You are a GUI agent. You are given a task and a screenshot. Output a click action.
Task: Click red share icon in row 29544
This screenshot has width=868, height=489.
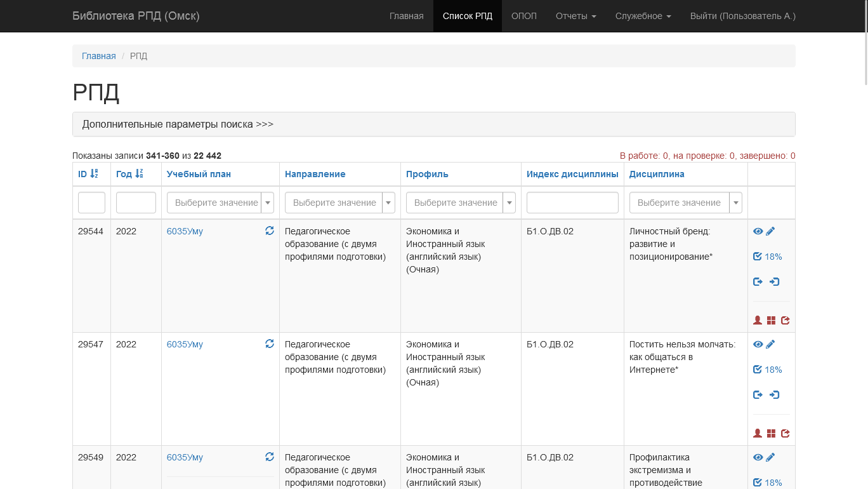click(x=786, y=321)
